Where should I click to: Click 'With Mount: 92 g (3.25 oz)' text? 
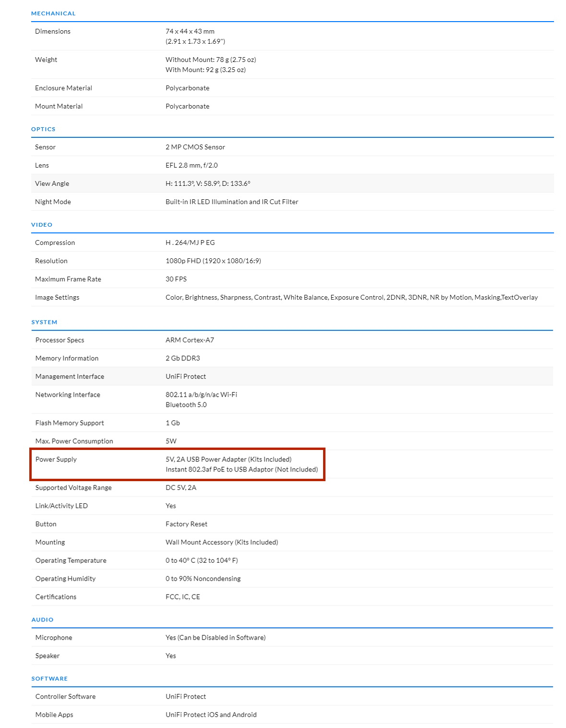tap(205, 70)
